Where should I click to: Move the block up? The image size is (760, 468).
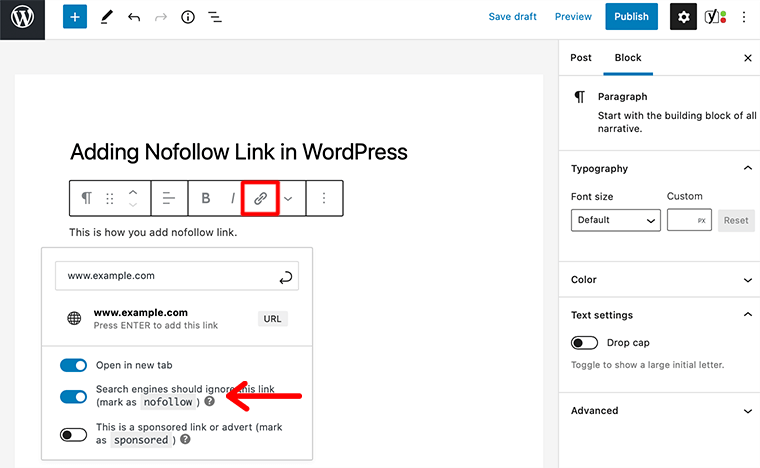[132, 192]
